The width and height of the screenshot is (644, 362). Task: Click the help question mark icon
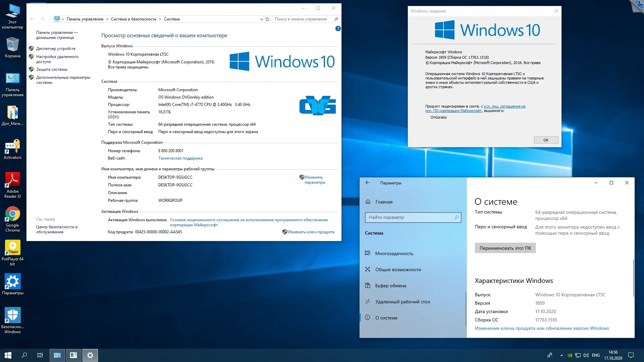[x=338, y=29]
